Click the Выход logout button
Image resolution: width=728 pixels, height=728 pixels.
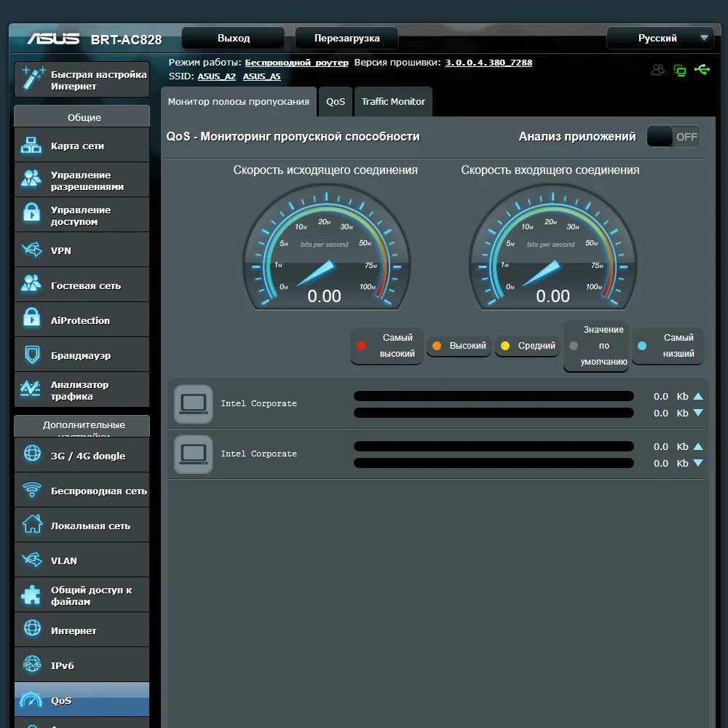pos(234,38)
